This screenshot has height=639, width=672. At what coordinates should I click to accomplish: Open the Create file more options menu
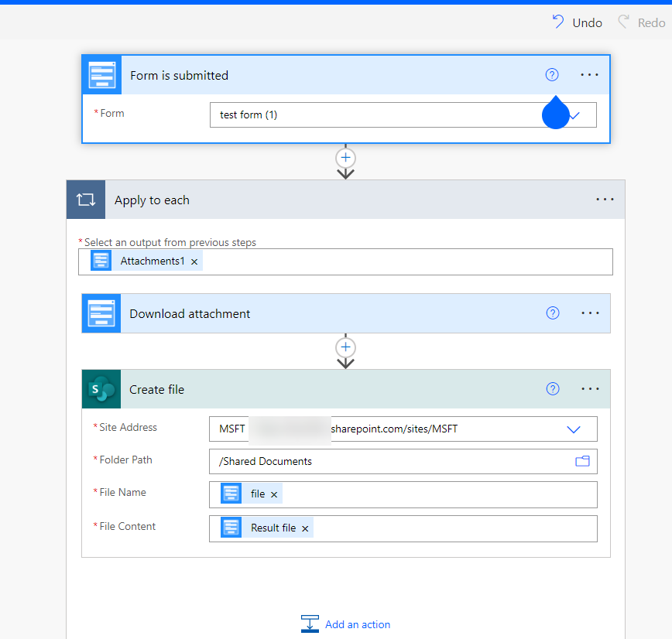590,389
